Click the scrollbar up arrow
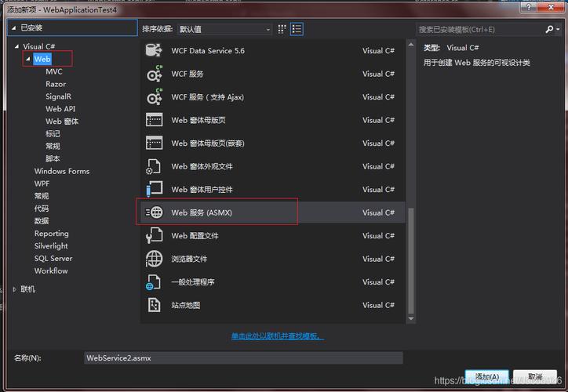The height and width of the screenshot is (392, 568). click(411, 45)
